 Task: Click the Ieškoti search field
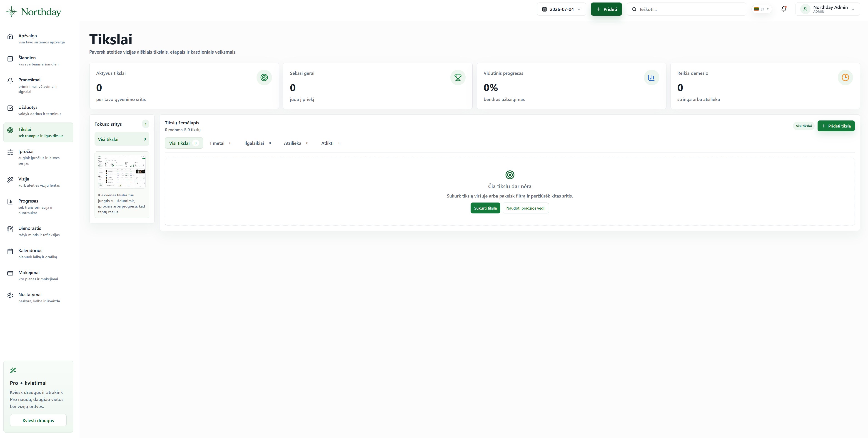(x=686, y=9)
